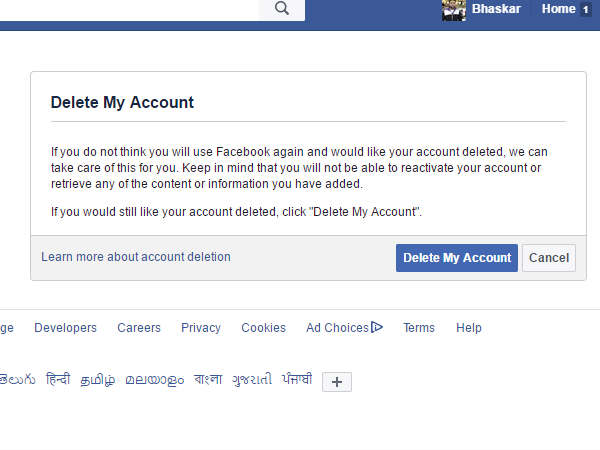This screenshot has height=450, width=600.
Task: Go to Home in top bar
Action: coord(558,9)
